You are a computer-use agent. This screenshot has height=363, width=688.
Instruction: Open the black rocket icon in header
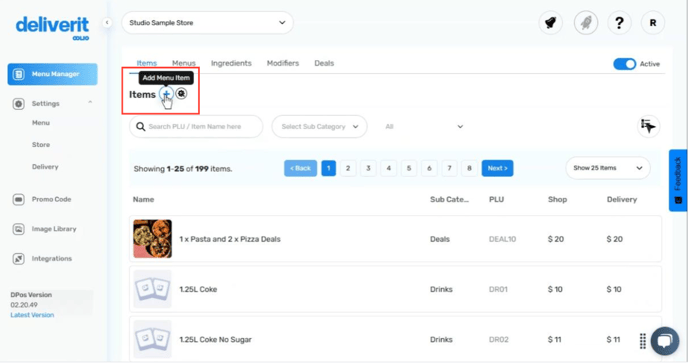[x=551, y=22]
